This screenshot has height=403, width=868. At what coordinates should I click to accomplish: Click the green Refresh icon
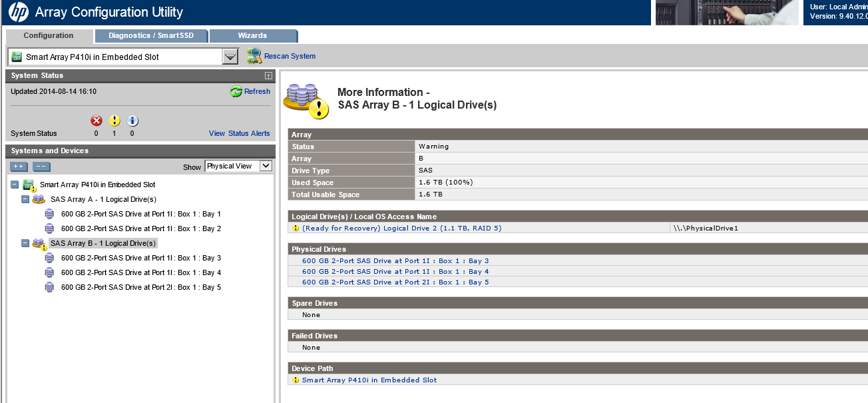click(236, 92)
